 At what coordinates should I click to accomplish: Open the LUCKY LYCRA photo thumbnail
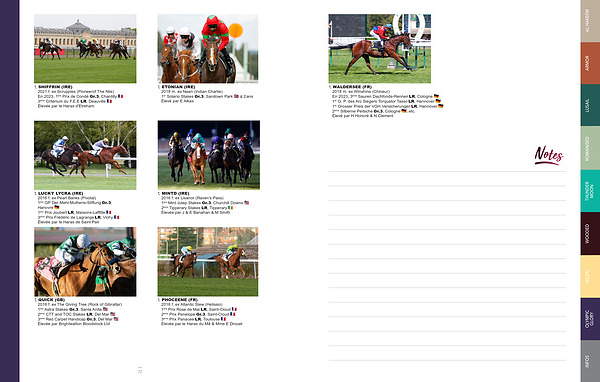tap(85, 155)
